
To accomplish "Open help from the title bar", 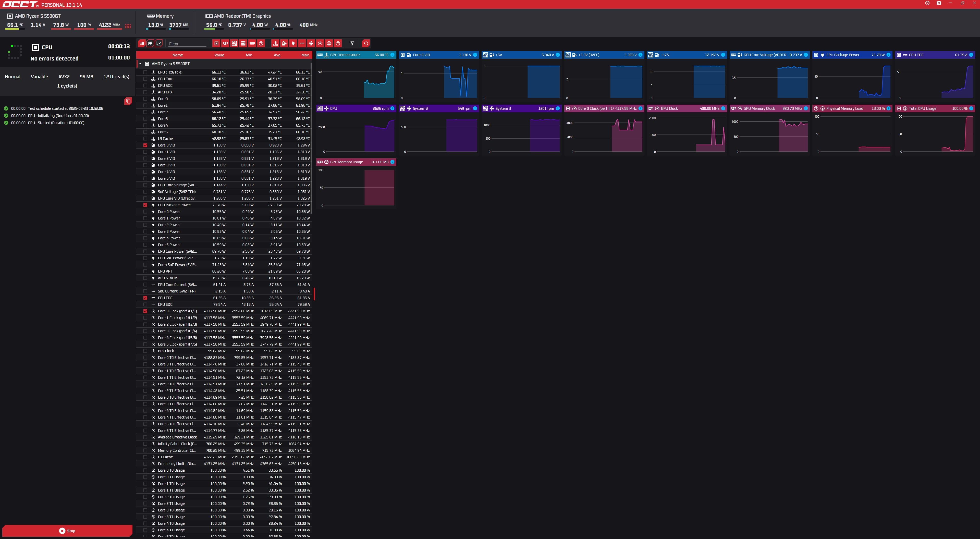I will coord(927,3).
